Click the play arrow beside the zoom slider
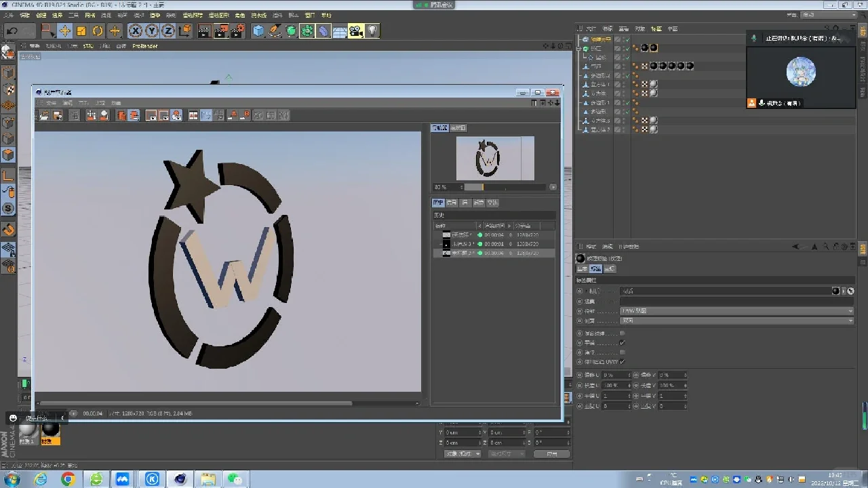This screenshot has height=488, width=868. tap(553, 187)
